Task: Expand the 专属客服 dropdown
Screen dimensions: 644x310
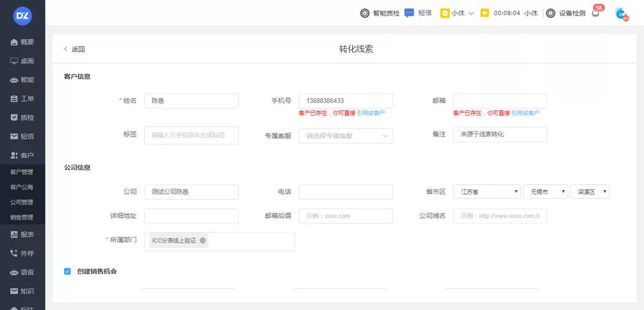Action: tap(346, 135)
